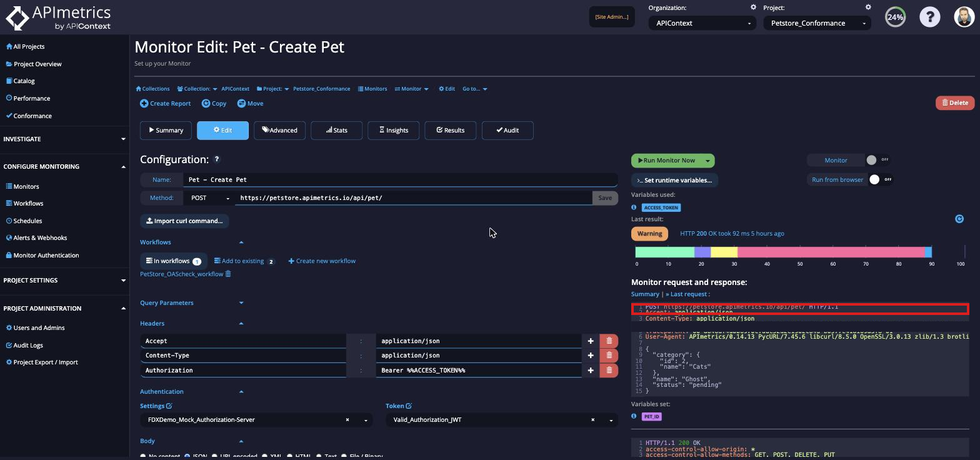Click info icon next to ACCESS_TOKEN variable
The width and height of the screenshot is (980, 460).
click(634, 207)
